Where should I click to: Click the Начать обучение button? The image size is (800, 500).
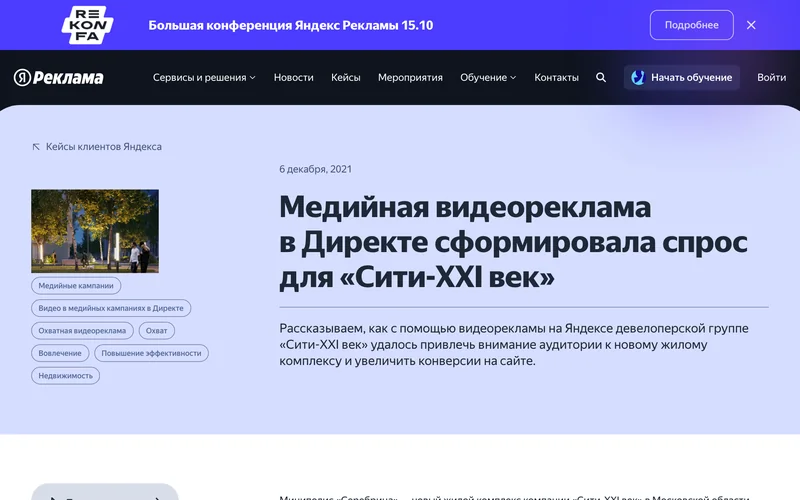[x=682, y=78]
